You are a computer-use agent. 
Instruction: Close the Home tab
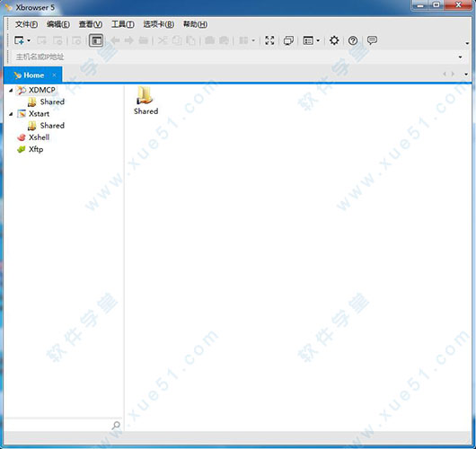(54, 75)
